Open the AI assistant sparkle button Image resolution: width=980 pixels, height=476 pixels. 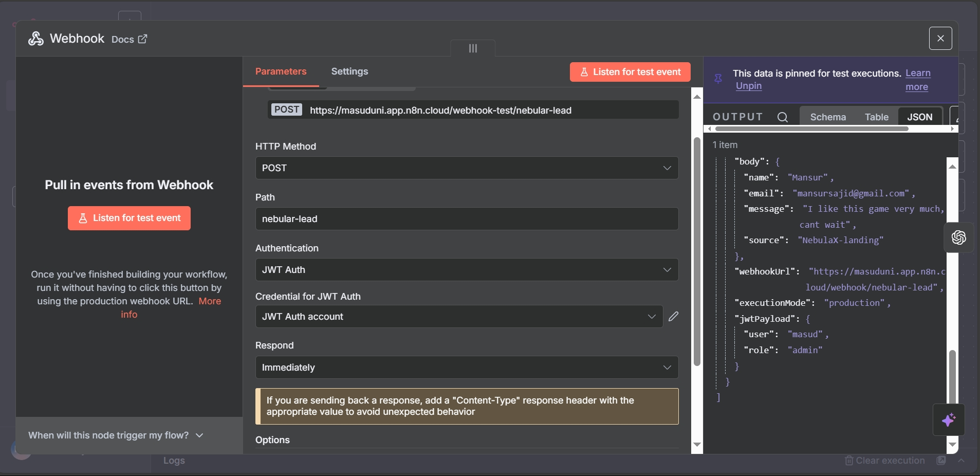click(949, 420)
